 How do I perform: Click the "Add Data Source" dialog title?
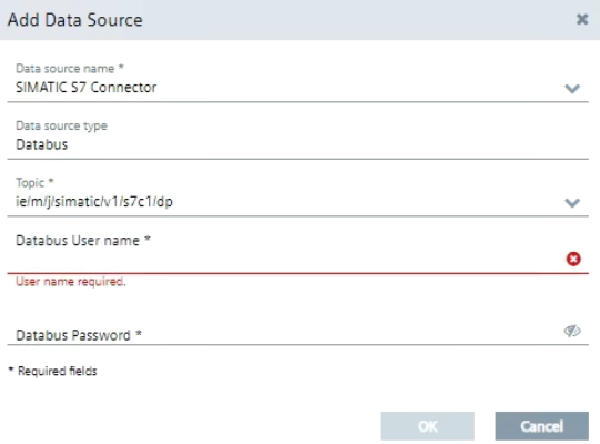75,19
